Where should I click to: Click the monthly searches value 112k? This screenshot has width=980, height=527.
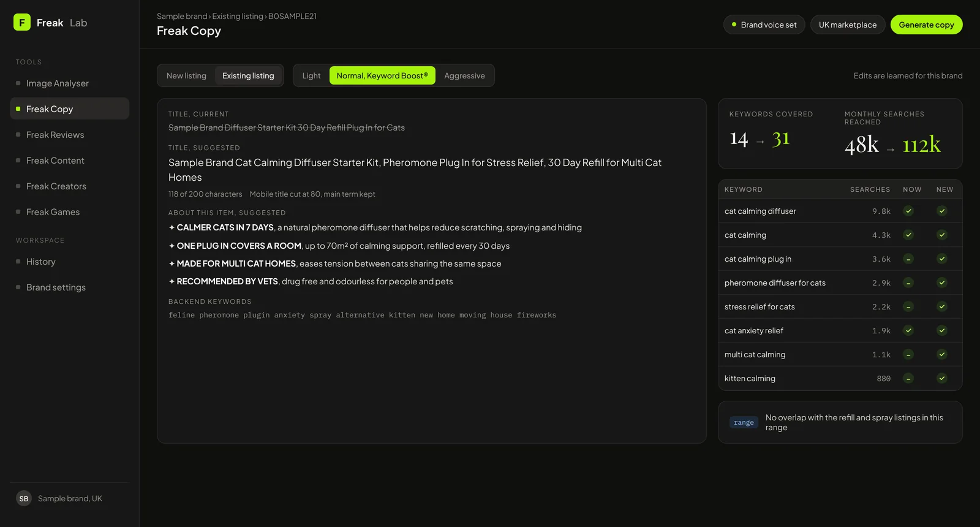coord(921,145)
